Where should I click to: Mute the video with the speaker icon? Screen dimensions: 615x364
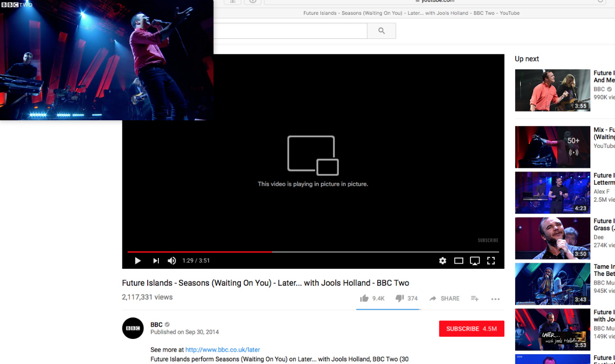click(x=172, y=261)
